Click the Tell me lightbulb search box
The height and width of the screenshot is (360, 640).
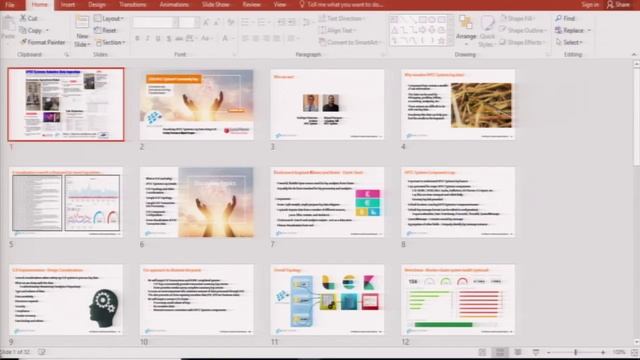(x=341, y=4)
